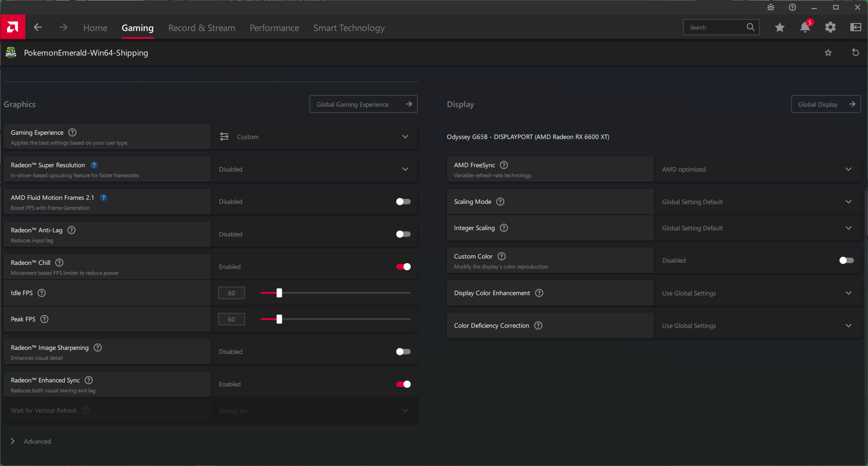The image size is (868, 466).
Task: Go forward with the right arrow
Action: [x=63, y=28]
